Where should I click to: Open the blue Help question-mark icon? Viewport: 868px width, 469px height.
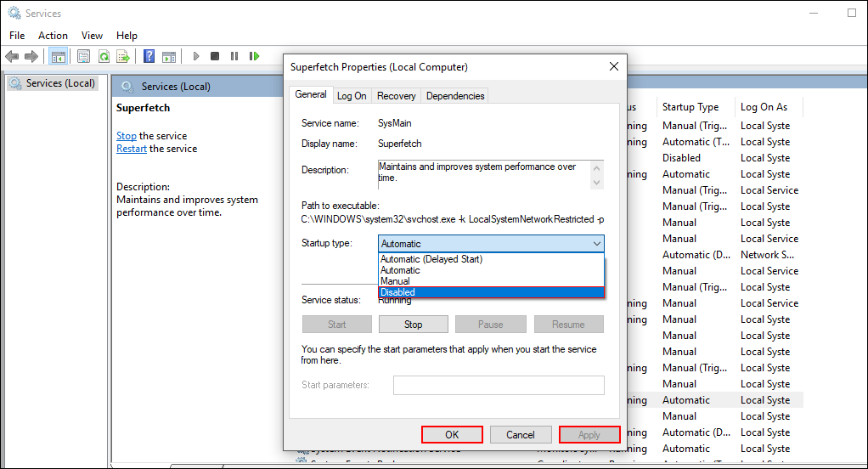[x=149, y=56]
